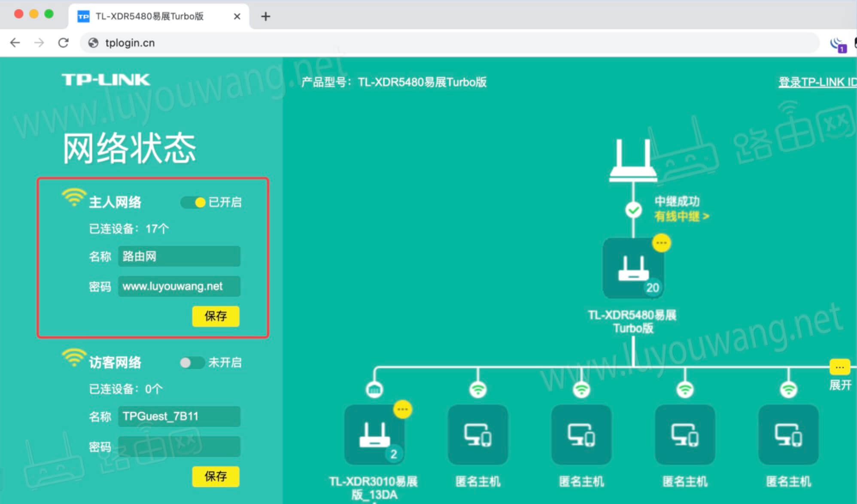857x504 pixels.
Task: Click the 访客网络 Wi-Fi signal icon
Action: click(x=73, y=359)
